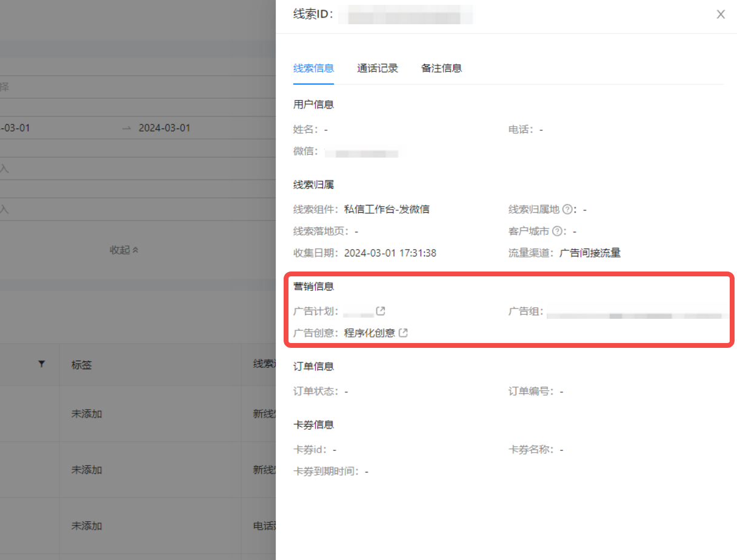Viewport: 737px width, 560px height.
Task: Click external link icon after 程序化创意
Action: click(403, 333)
